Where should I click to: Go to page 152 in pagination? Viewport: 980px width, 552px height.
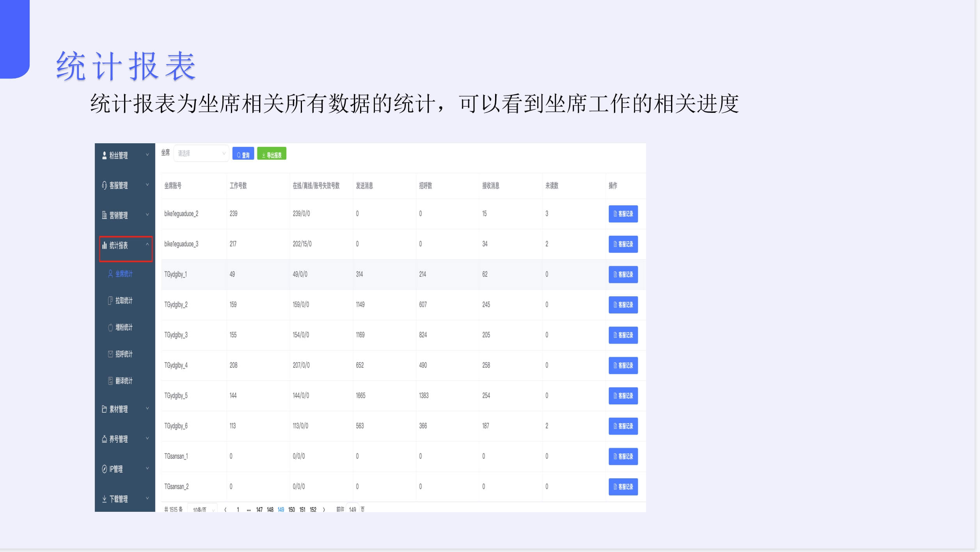click(313, 509)
